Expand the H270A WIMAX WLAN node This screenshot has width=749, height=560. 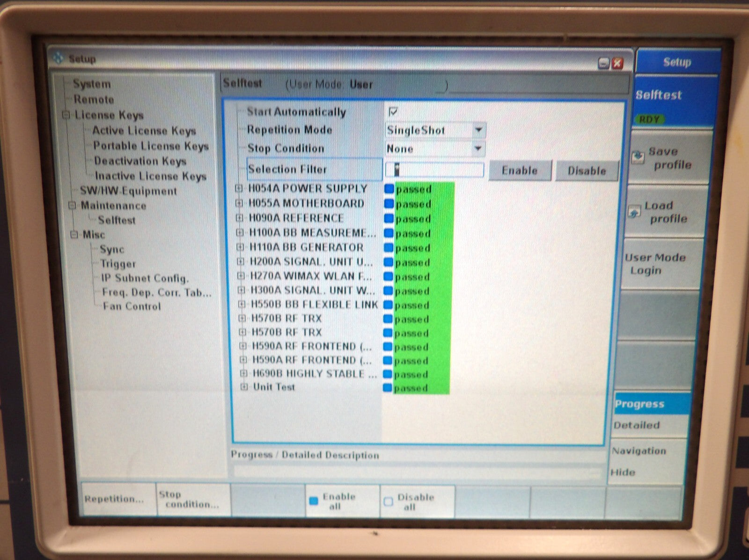tap(241, 276)
